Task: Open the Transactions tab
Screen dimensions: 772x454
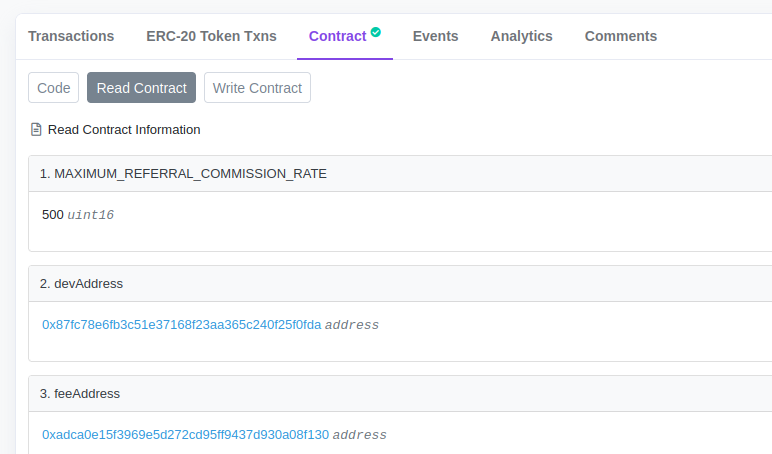Action: coord(71,36)
